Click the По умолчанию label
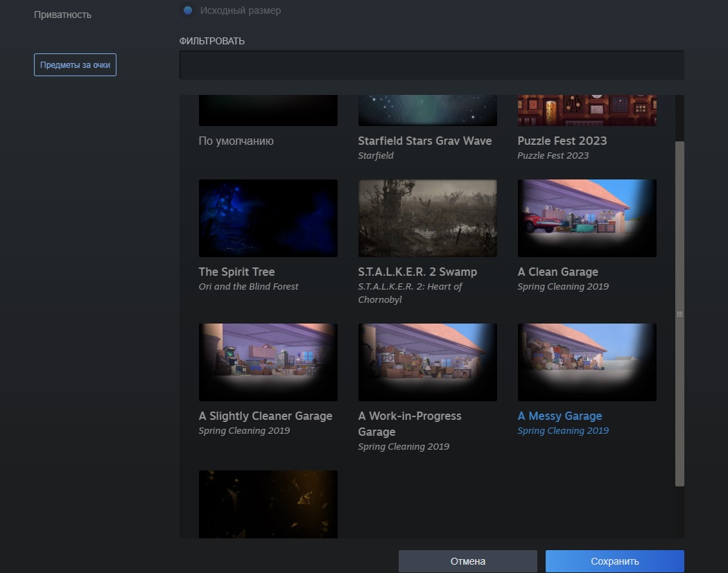The height and width of the screenshot is (573, 728). pyautogui.click(x=236, y=141)
